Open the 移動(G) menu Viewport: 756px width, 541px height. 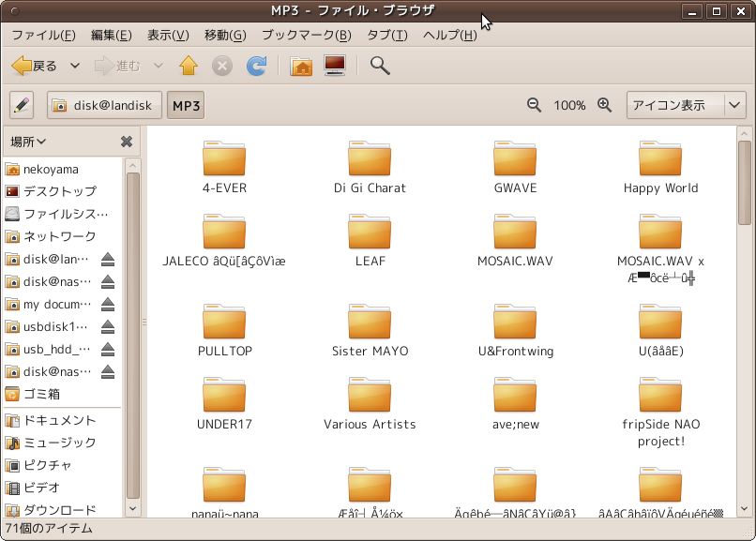pos(225,36)
